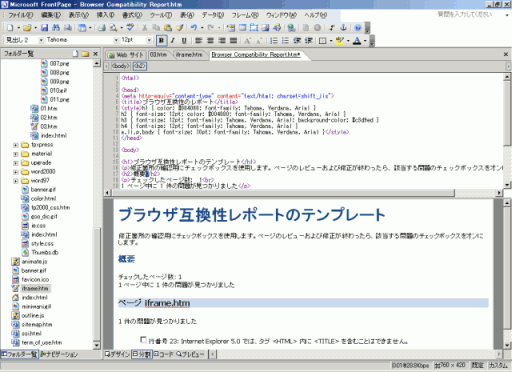Click the Increase indent icon
This screenshot has width=512, height=372.
pyautogui.click(x=309, y=41)
